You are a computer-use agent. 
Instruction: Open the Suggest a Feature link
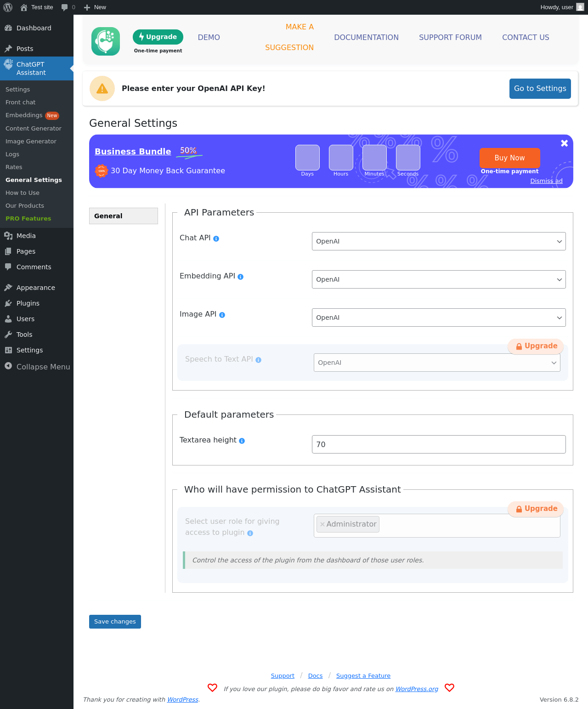[363, 676]
